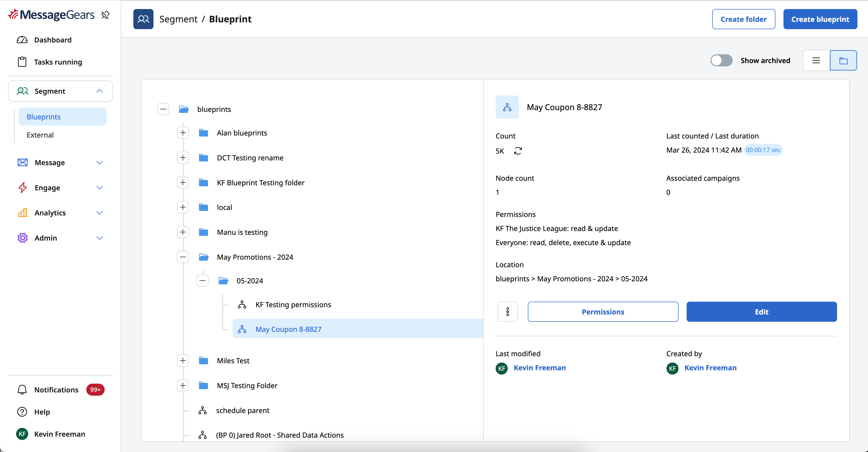The height and width of the screenshot is (452, 868).
Task: Click the Admin gear icon
Action: point(23,238)
